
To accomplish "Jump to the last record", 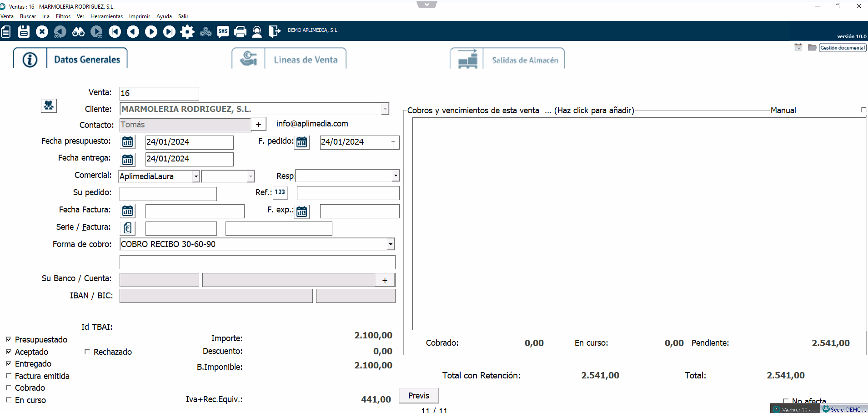I will (169, 31).
